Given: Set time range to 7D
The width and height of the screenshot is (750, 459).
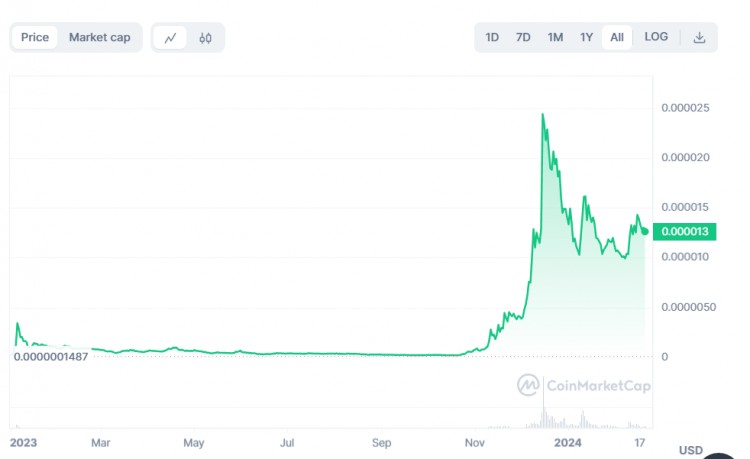Looking at the screenshot, I should (523, 38).
